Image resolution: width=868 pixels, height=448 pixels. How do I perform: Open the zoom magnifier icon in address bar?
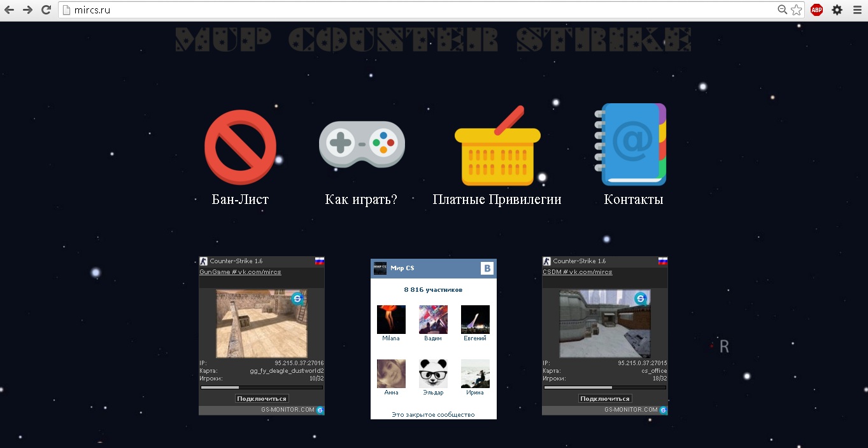point(783,10)
